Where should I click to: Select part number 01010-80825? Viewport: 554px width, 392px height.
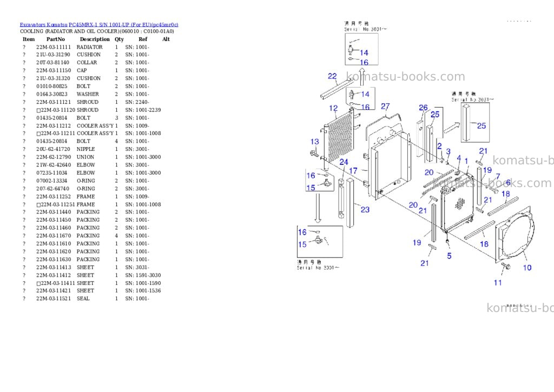[x=51, y=86]
